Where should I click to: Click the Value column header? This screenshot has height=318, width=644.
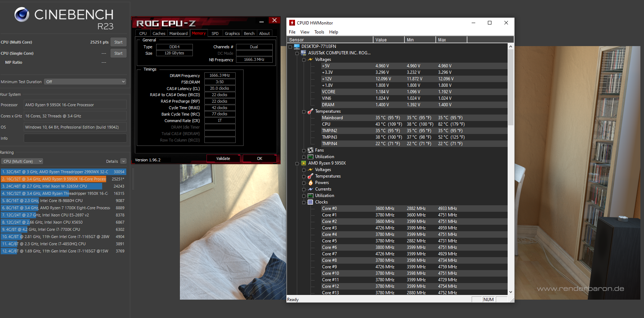[389, 40]
